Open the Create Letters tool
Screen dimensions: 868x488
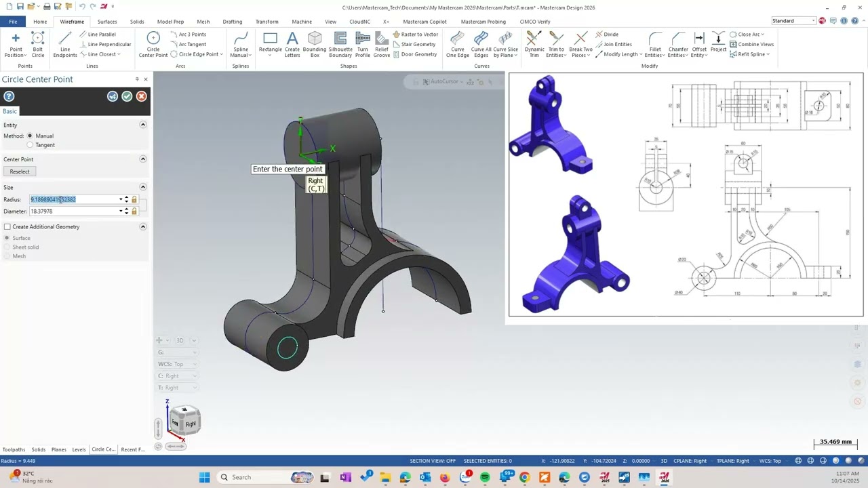pos(292,44)
